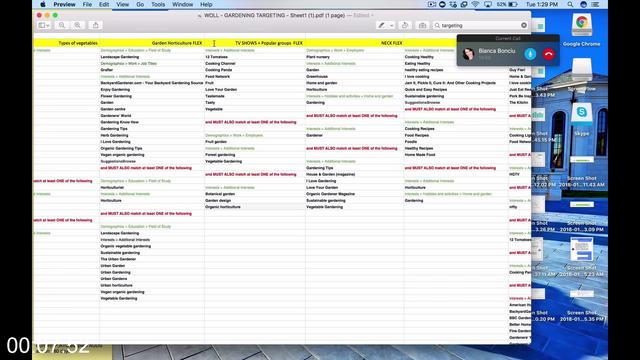Click the battery status icon in menu bar
The image size is (640, 360).
pos(513,4)
